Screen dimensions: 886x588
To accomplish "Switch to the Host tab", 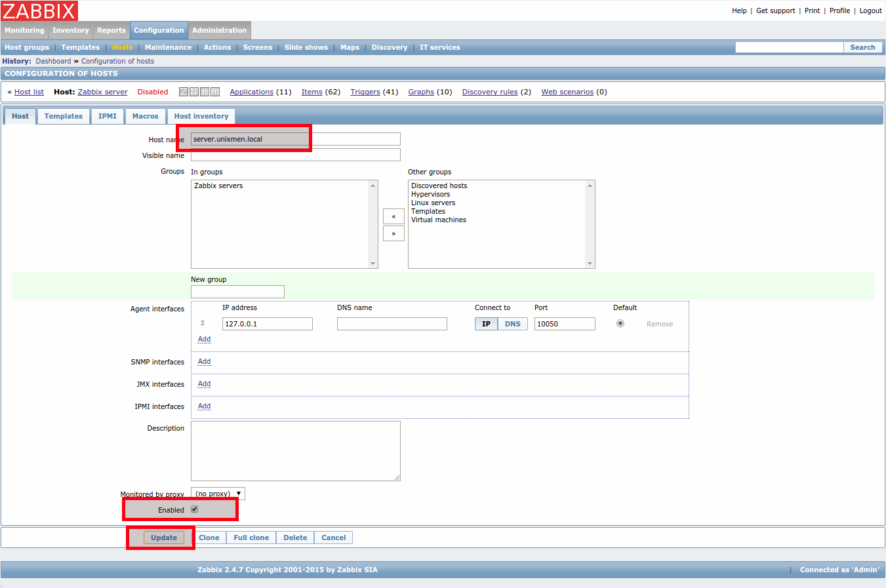I will (20, 116).
